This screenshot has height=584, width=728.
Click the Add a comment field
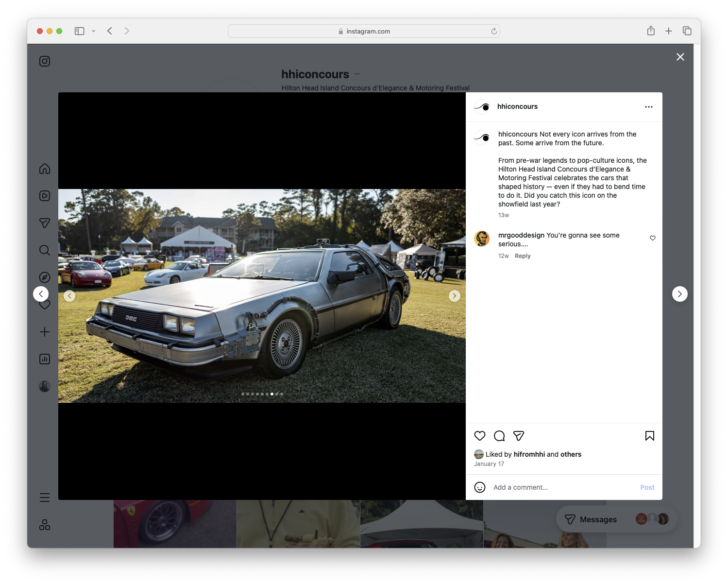534,487
